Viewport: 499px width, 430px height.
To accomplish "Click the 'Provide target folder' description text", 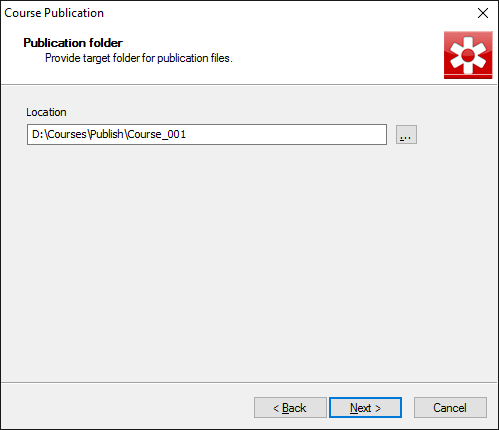I will click(139, 58).
